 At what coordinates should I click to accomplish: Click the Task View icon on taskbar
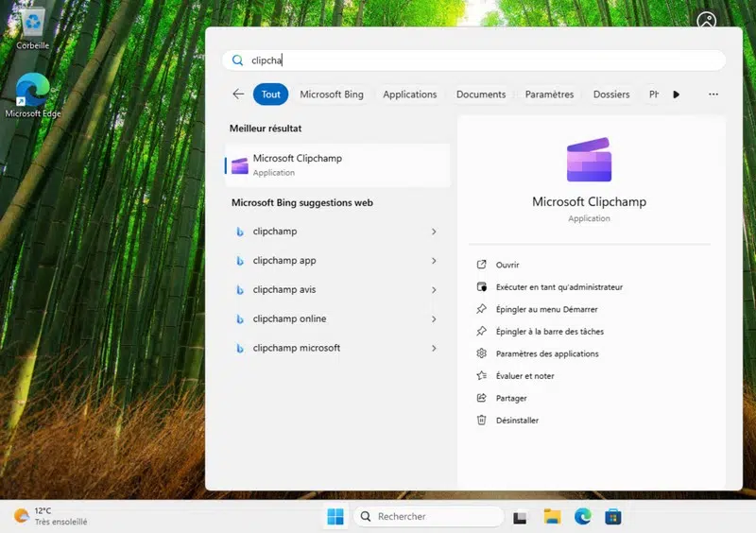click(x=520, y=517)
